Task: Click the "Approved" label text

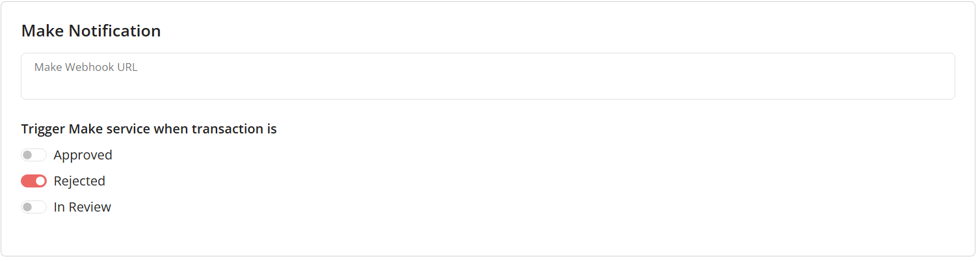Action: pyautogui.click(x=83, y=155)
